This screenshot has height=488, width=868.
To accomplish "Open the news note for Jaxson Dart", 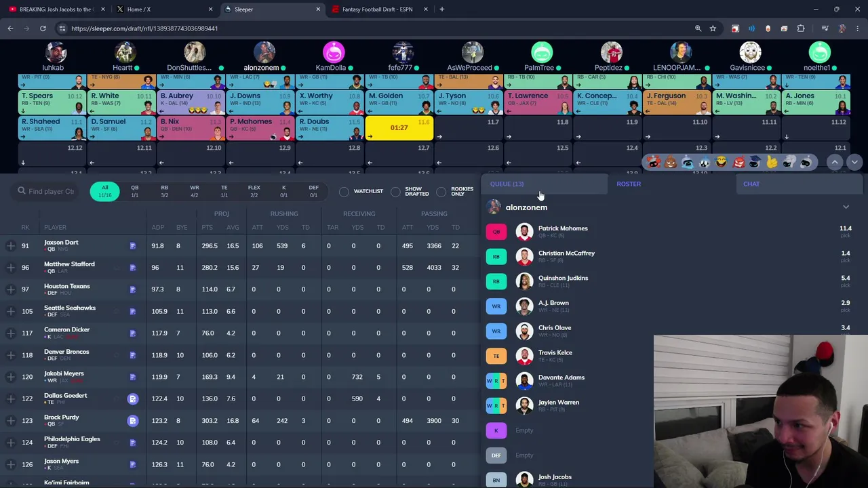I will point(133,246).
